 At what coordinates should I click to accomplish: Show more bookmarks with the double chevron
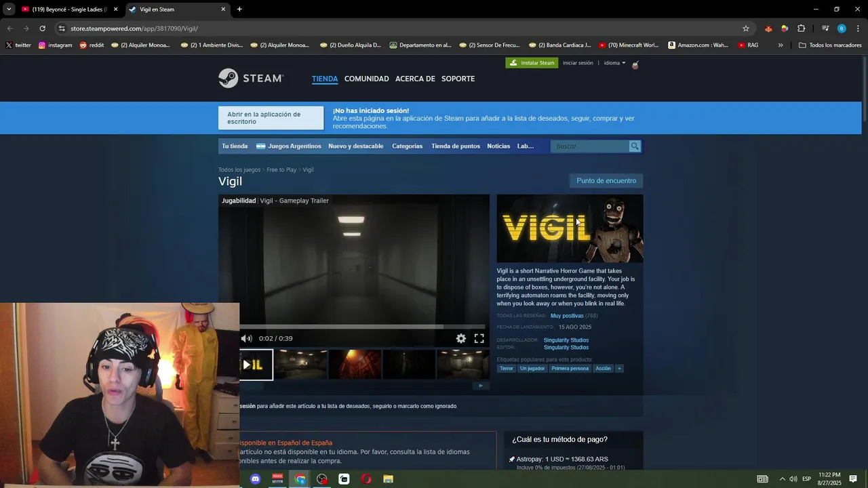pos(781,45)
